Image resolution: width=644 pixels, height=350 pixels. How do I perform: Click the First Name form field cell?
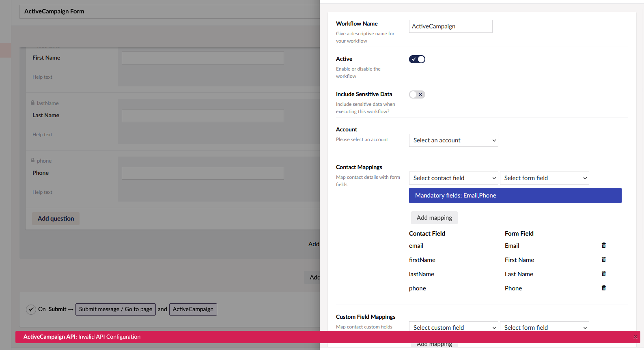pyautogui.click(x=519, y=260)
